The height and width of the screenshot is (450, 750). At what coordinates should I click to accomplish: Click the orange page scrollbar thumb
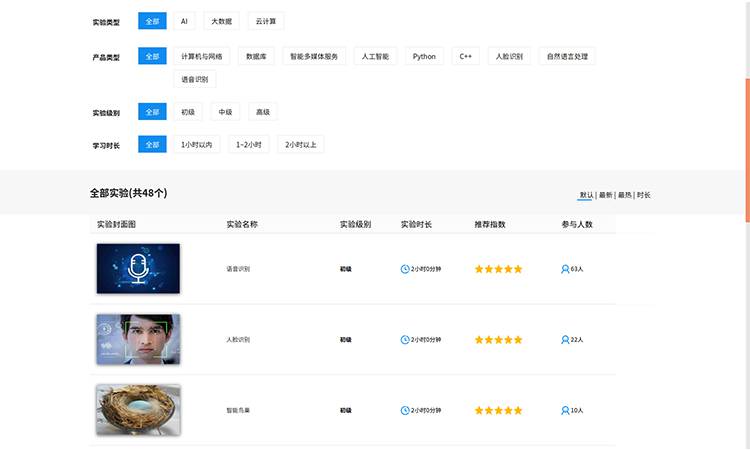[x=748, y=150]
